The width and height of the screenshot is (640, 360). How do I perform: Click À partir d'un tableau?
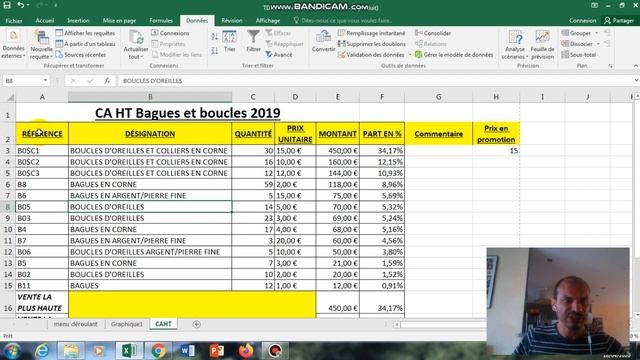[85, 44]
